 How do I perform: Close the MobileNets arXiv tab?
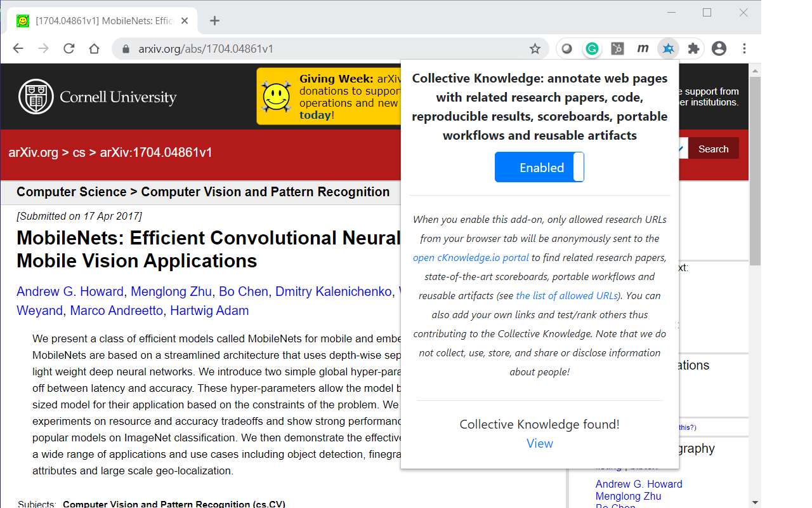tap(185, 21)
